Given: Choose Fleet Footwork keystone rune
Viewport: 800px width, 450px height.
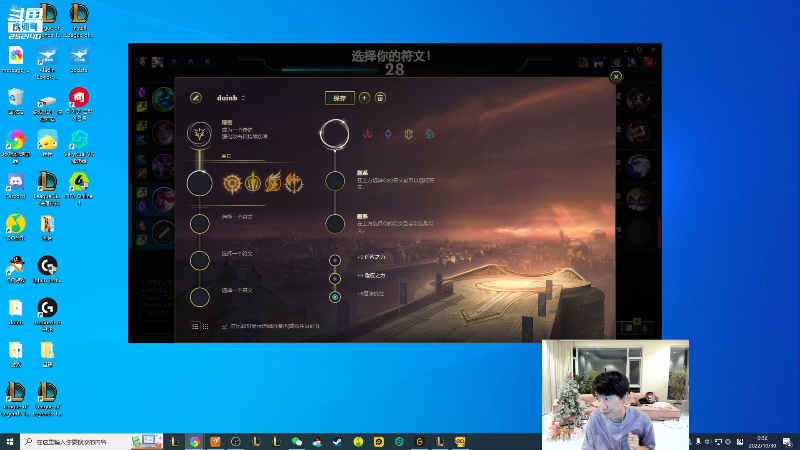Looking at the screenshot, I should coord(273,183).
